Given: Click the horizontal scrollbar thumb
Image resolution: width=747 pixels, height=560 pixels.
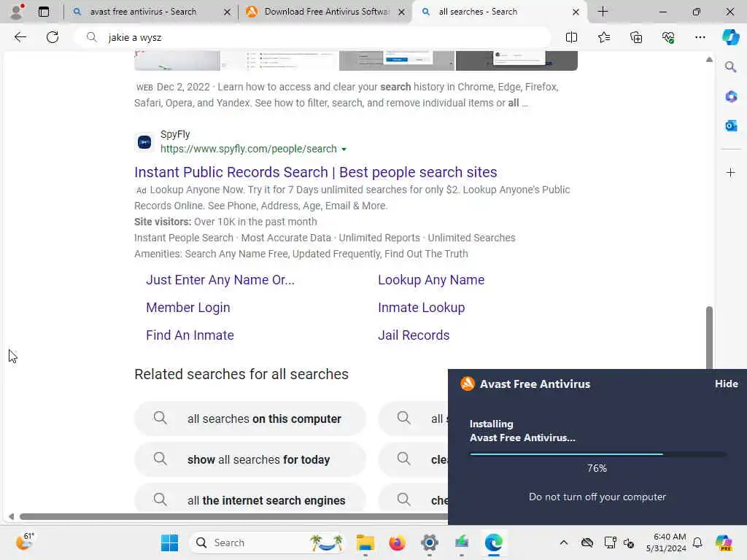Looking at the screenshot, I should point(233,517).
